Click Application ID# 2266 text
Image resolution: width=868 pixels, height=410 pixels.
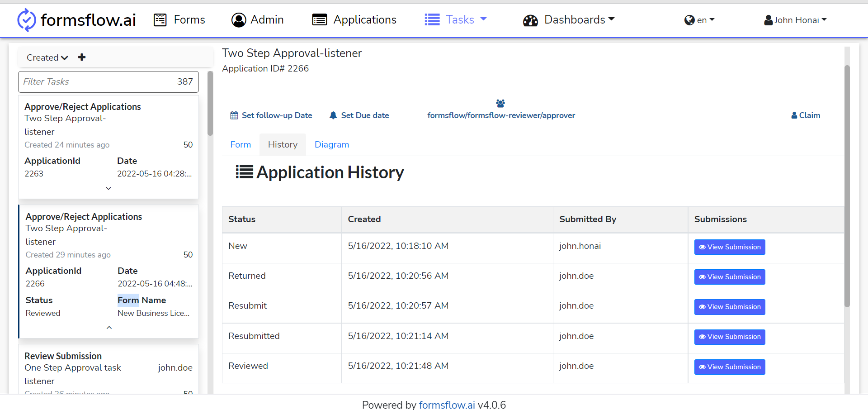tap(265, 68)
